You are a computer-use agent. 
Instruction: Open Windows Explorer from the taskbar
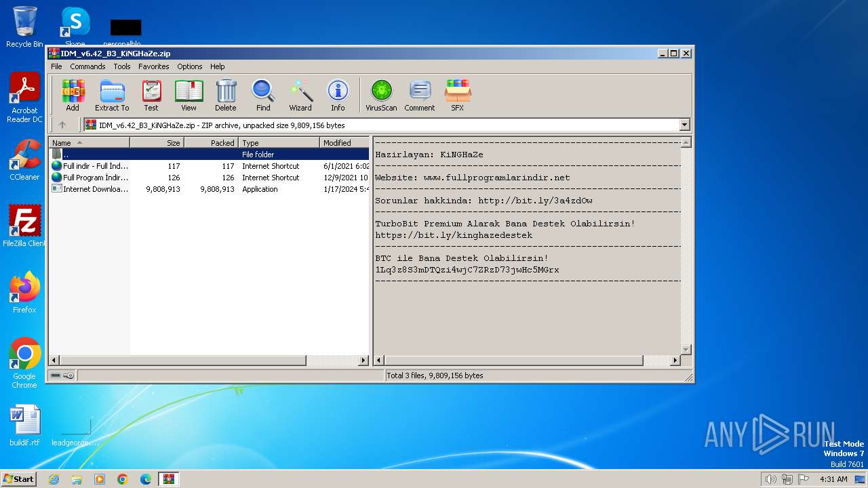tap(77, 479)
